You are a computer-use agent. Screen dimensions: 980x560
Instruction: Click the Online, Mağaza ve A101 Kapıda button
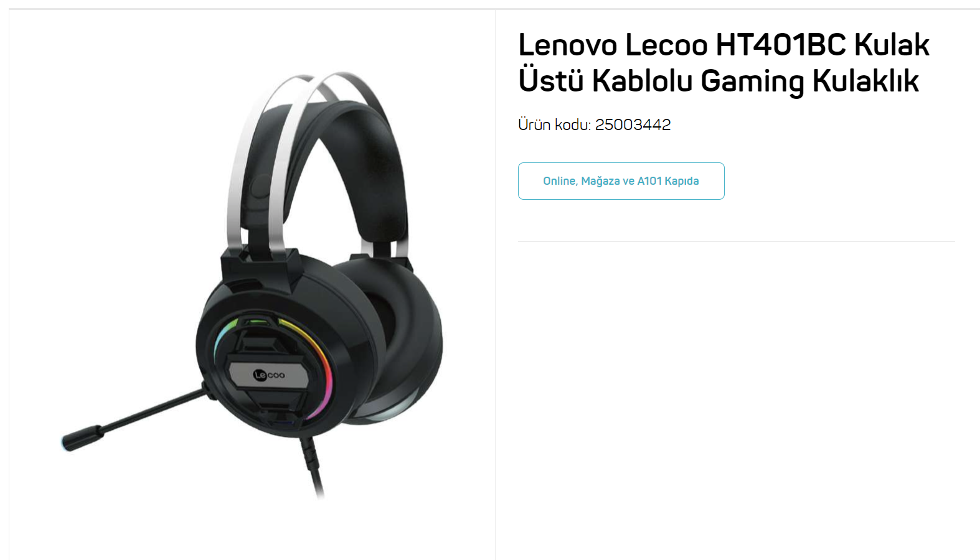(x=621, y=181)
